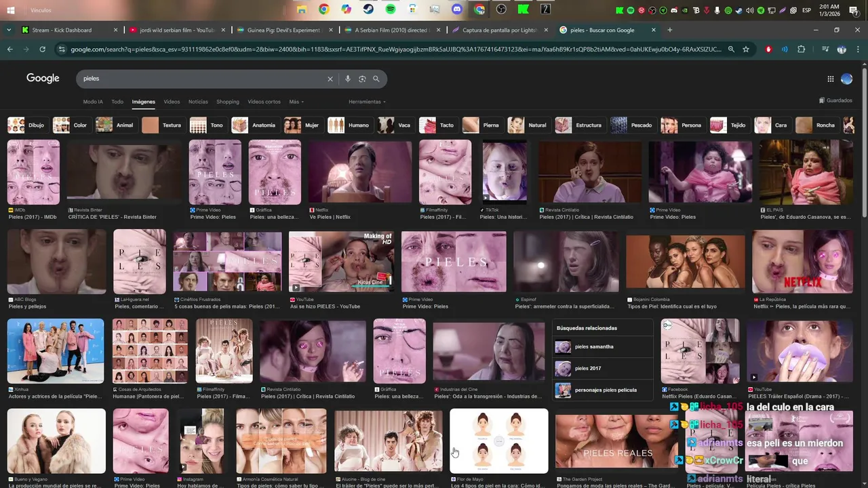Filter images by the Natural chip
The width and height of the screenshot is (868, 488).
528,125
